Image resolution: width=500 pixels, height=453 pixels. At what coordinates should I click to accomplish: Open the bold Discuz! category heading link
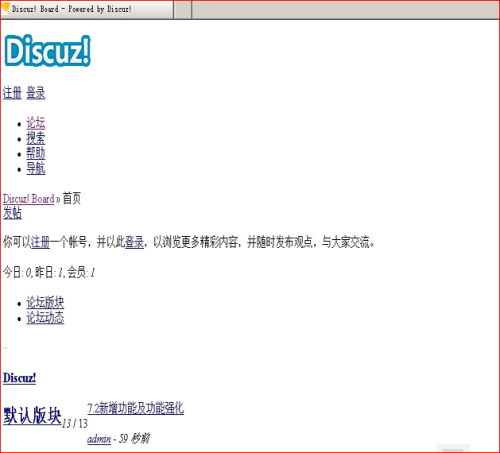click(x=19, y=378)
